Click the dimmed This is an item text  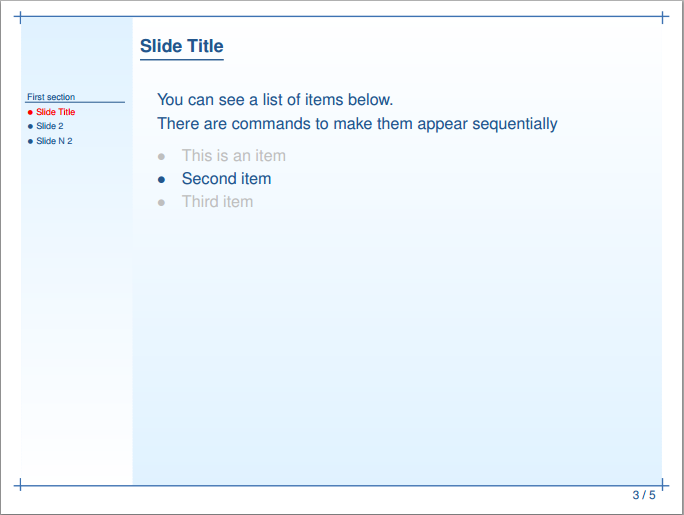pyautogui.click(x=233, y=156)
